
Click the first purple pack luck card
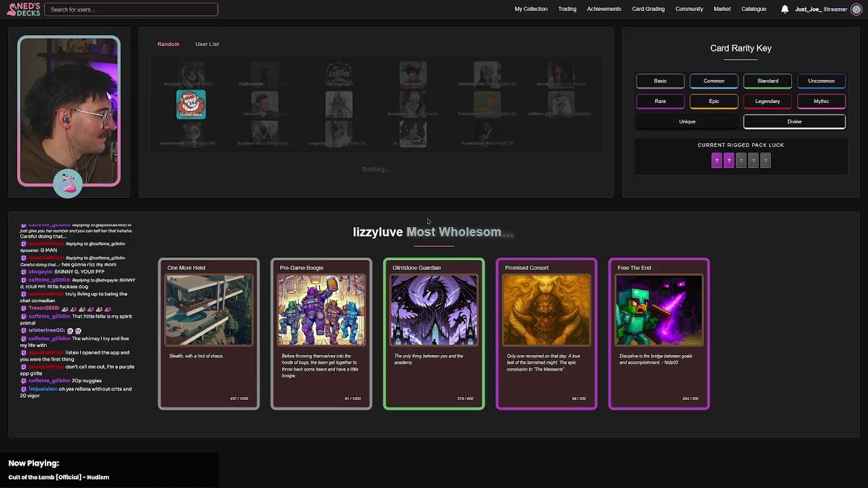click(x=716, y=161)
